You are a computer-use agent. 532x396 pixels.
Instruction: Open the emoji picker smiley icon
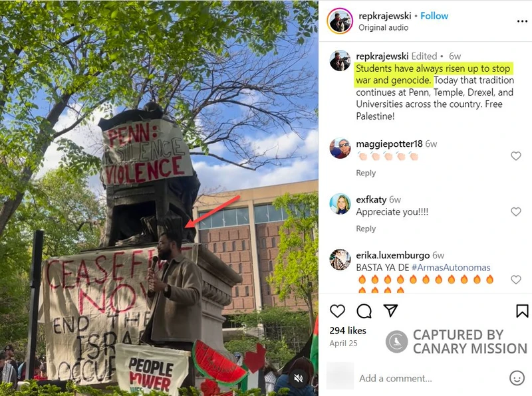click(x=517, y=377)
